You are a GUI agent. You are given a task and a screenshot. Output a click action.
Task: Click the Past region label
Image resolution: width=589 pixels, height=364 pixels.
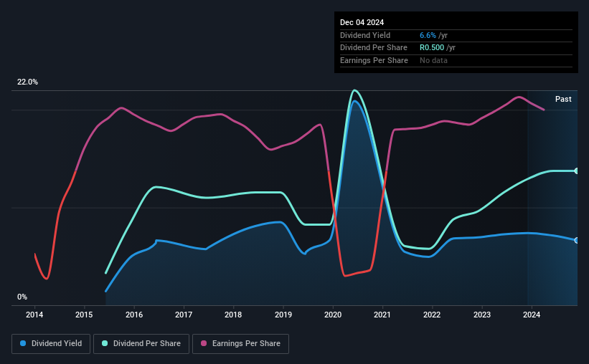click(x=563, y=99)
